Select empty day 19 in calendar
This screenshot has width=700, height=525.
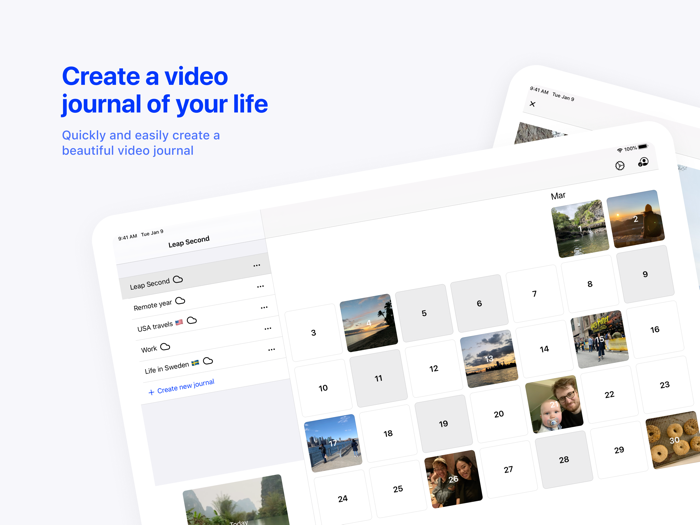(x=443, y=423)
